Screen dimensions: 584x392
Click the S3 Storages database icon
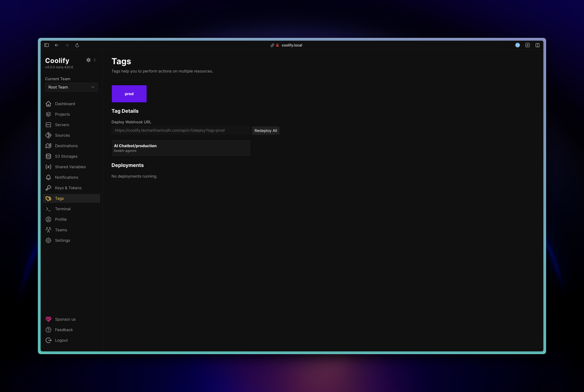pyautogui.click(x=48, y=156)
